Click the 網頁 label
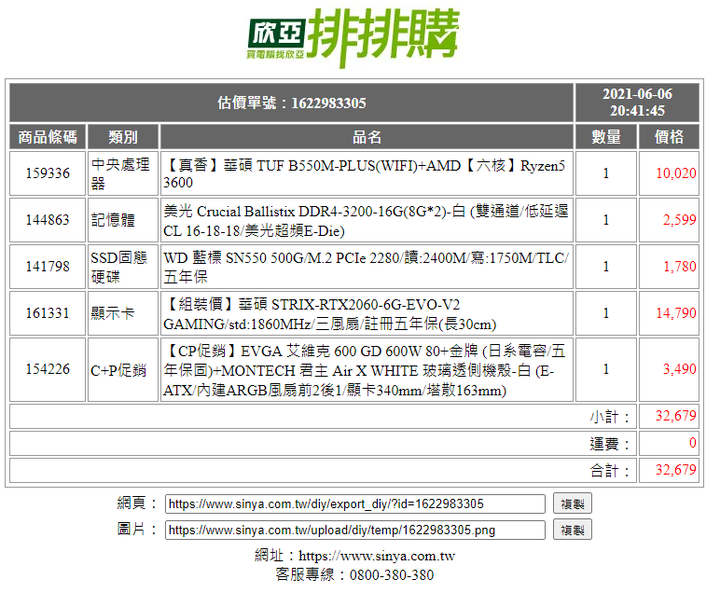 136,503
